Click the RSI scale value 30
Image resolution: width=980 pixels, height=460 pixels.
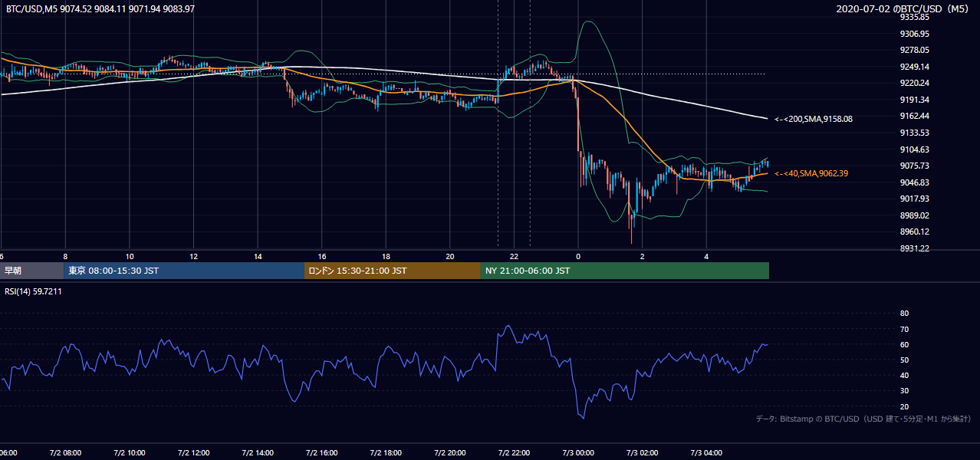tap(904, 391)
